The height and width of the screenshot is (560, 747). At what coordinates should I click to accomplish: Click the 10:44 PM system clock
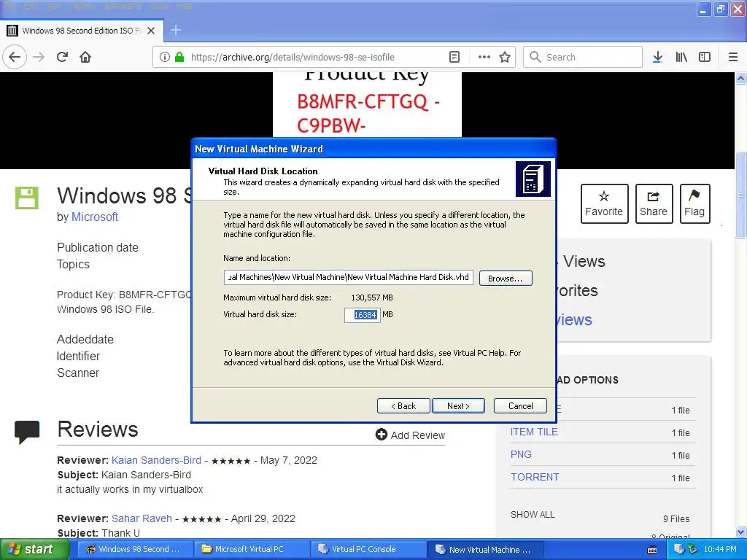(719, 549)
